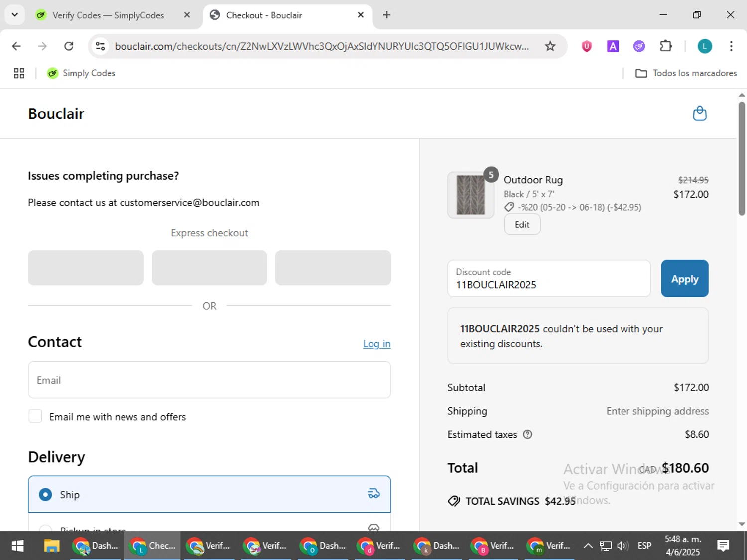
Task: Click the Total Savings tag icon
Action: click(454, 501)
